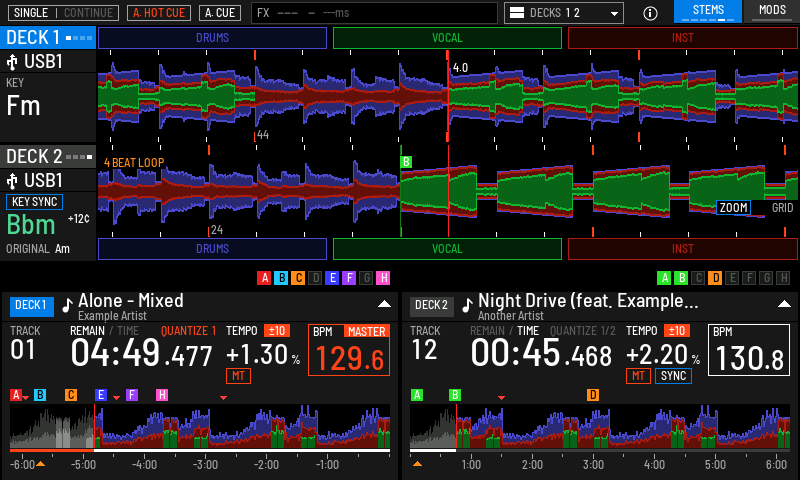Trigger Deck 1 red hot cue A pad
800x480 pixels.
coord(264,278)
